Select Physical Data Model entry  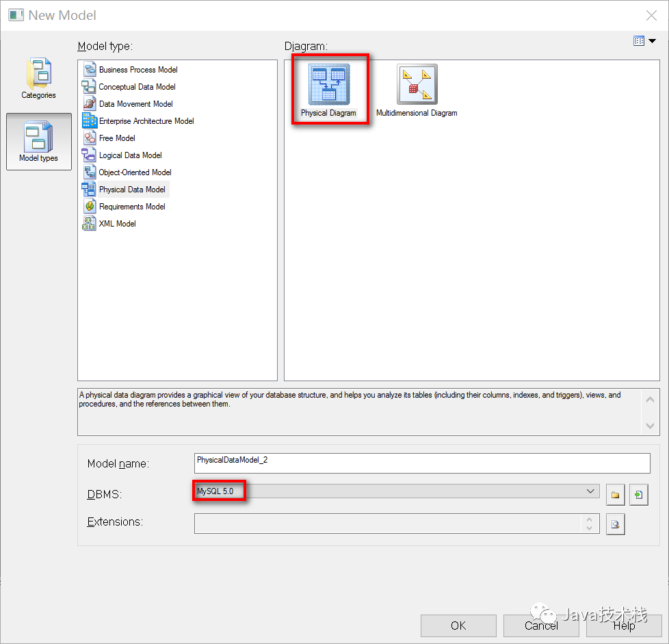click(x=132, y=189)
